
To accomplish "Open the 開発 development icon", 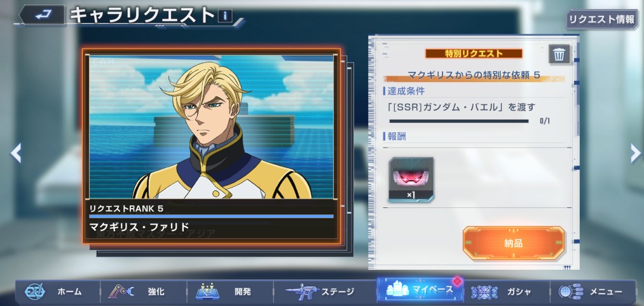I will pyautogui.click(x=207, y=291).
